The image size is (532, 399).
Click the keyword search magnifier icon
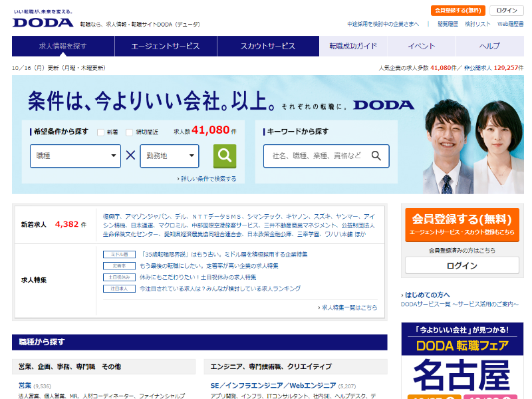tap(376, 156)
